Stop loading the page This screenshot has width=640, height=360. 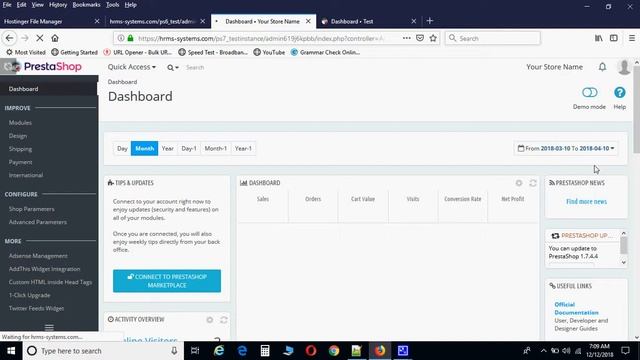tap(40, 38)
